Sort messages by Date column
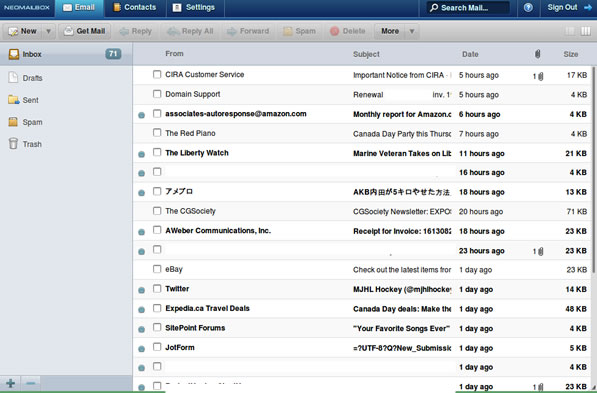The height and width of the screenshot is (393, 597). [x=470, y=54]
